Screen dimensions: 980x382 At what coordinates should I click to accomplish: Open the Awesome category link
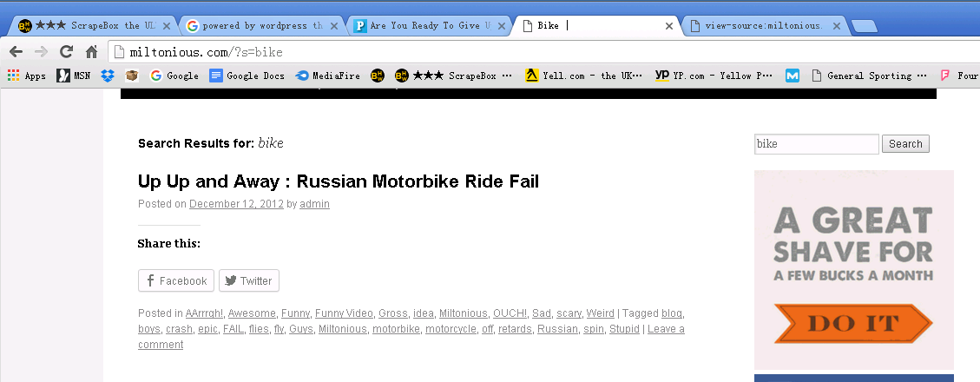[x=253, y=313]
